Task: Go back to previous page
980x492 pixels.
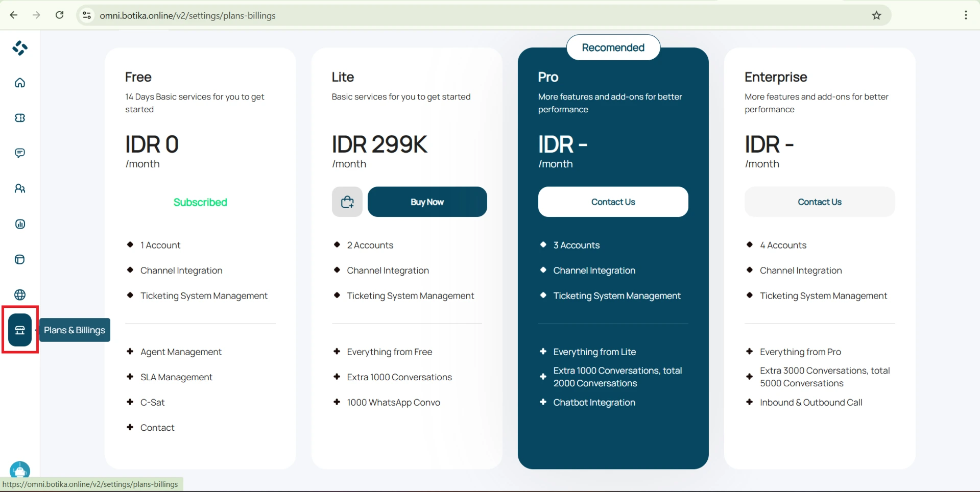Action: click(14, 15)
